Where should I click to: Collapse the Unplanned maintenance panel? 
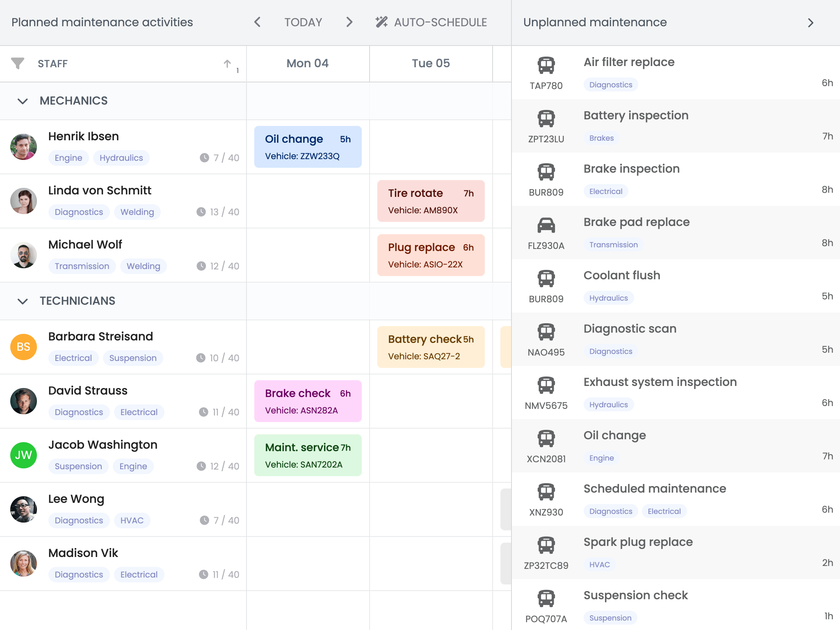(x=810, y=23)
